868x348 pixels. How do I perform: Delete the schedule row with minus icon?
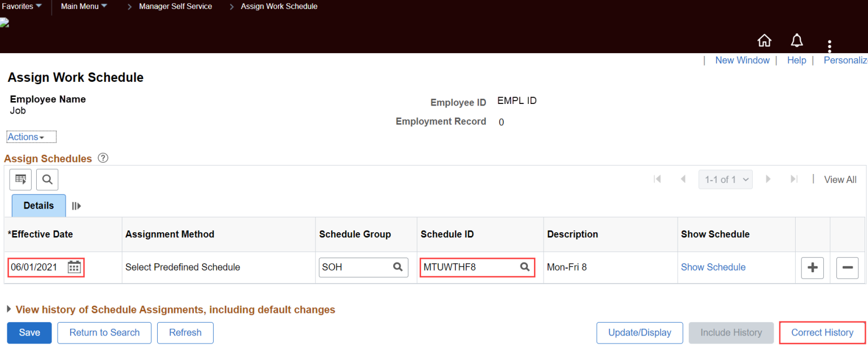(847, 268)
